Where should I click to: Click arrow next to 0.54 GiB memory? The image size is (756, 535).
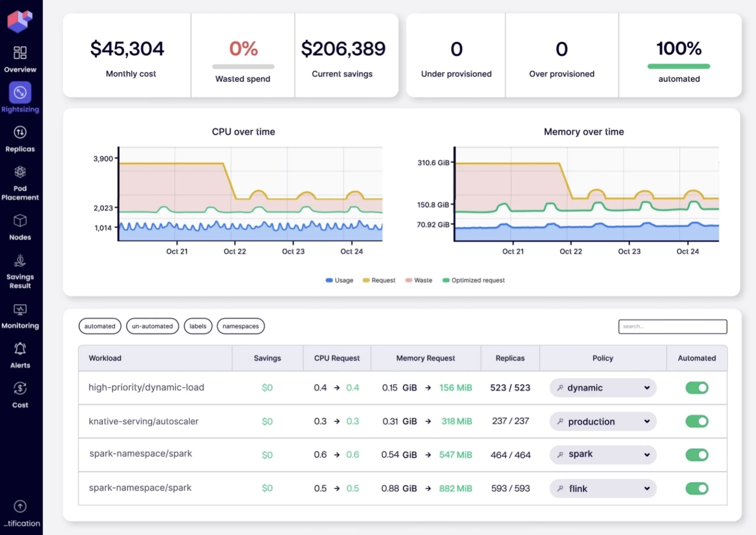428,455
